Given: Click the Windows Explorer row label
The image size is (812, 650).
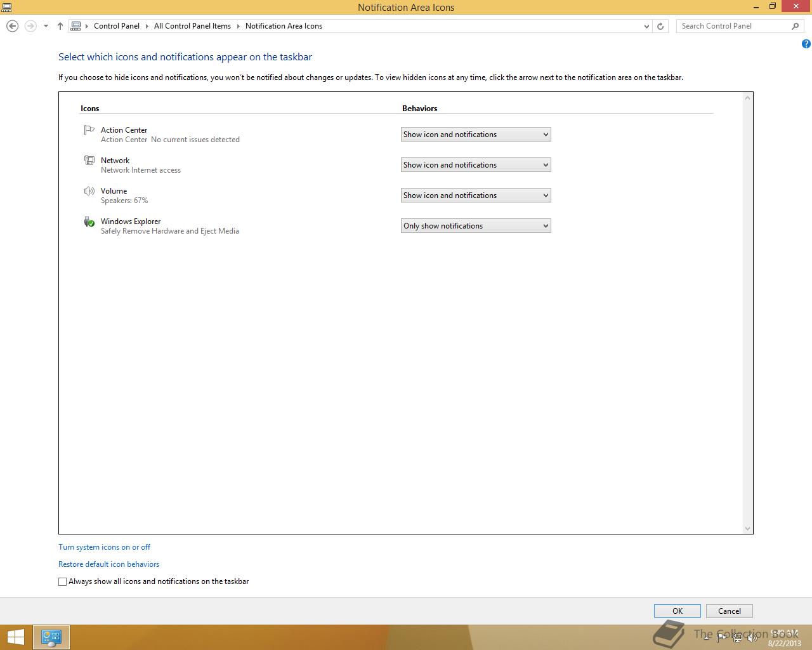Looking at the screenshot, I should tap(131, 222).
